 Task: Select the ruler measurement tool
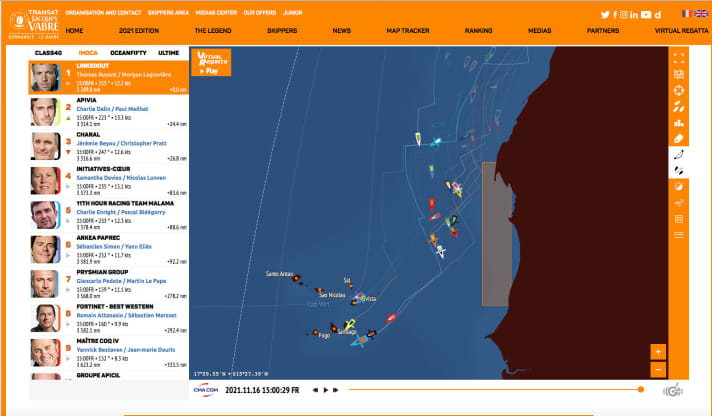(x=678, y=139)
